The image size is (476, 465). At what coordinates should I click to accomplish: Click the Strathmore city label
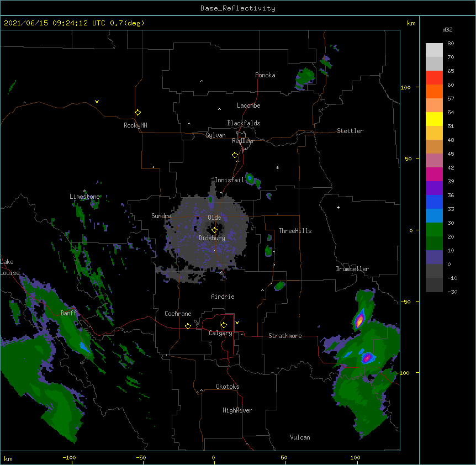(x=285, y=336)
